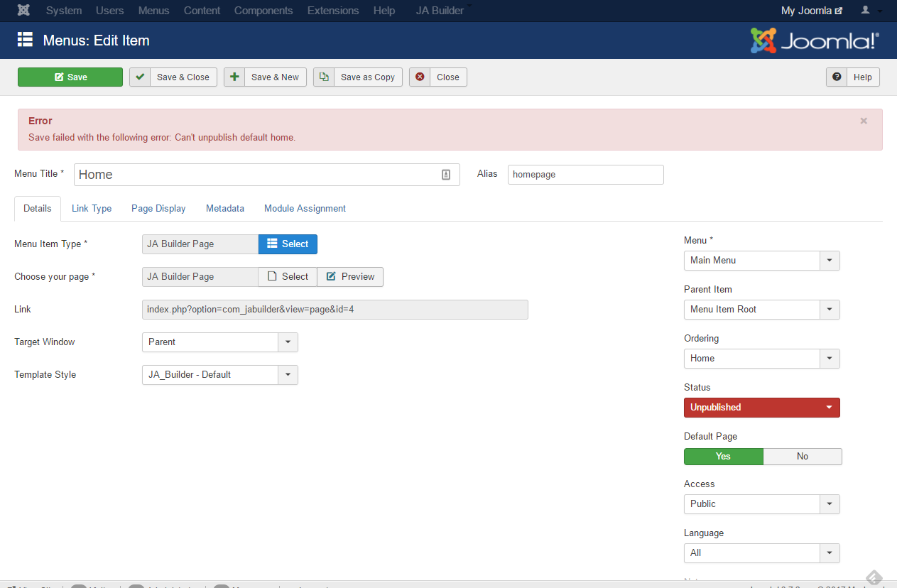Click the question mark Help icon
This screenshot has width=897, height=588.
click(x=837, y=77)
